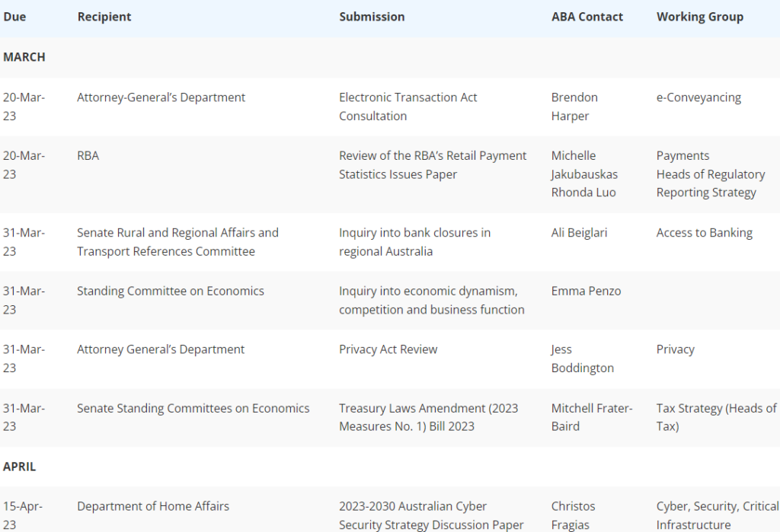780x532 pixels.
Task: Select the MARCH section heading
Action: click(24, 57)
